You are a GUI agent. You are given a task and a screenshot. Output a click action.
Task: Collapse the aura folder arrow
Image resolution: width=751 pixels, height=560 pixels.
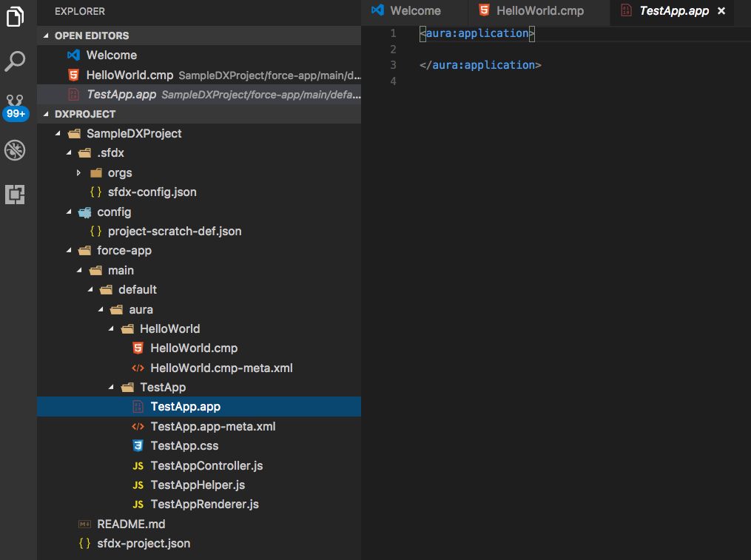(x=101, y=309)
